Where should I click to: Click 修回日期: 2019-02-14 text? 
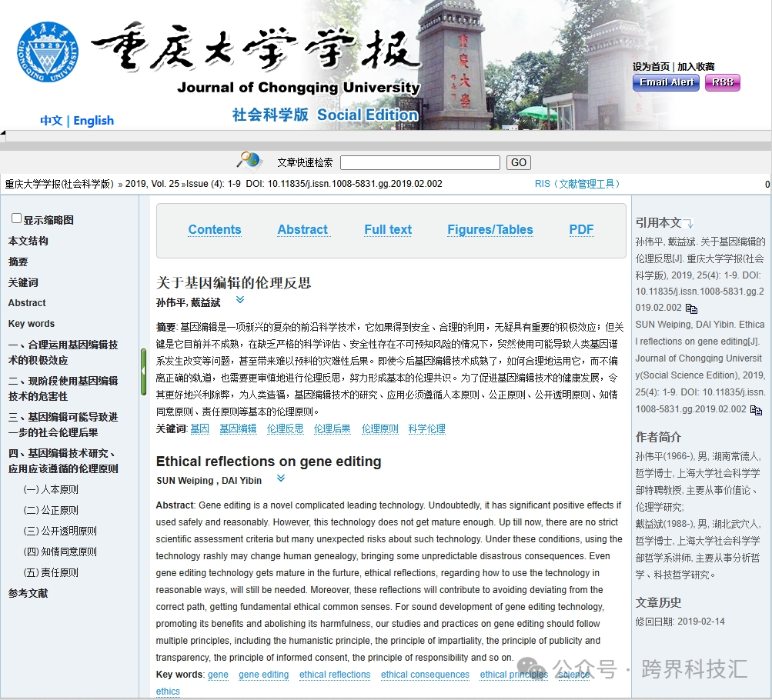click(x=680, y=622)
